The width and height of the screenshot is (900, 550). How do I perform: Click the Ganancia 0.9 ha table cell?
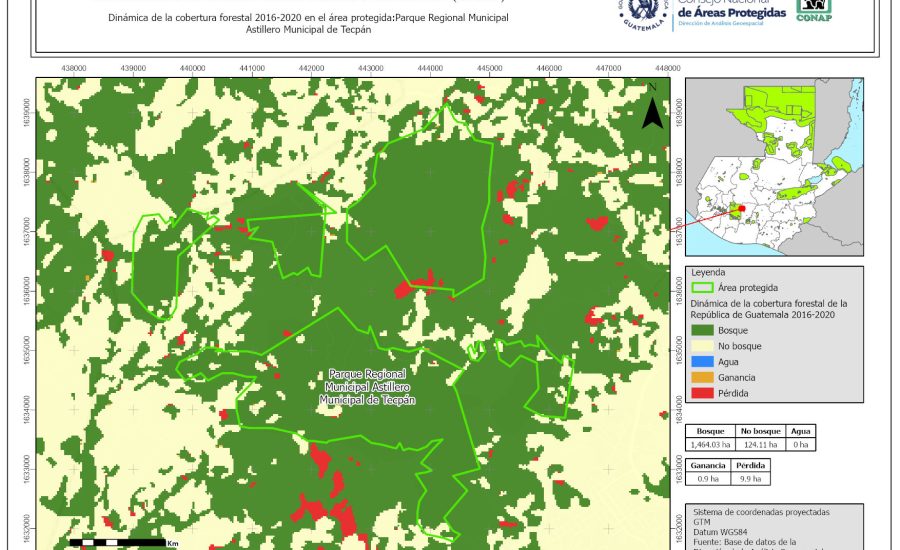(709, 480)
